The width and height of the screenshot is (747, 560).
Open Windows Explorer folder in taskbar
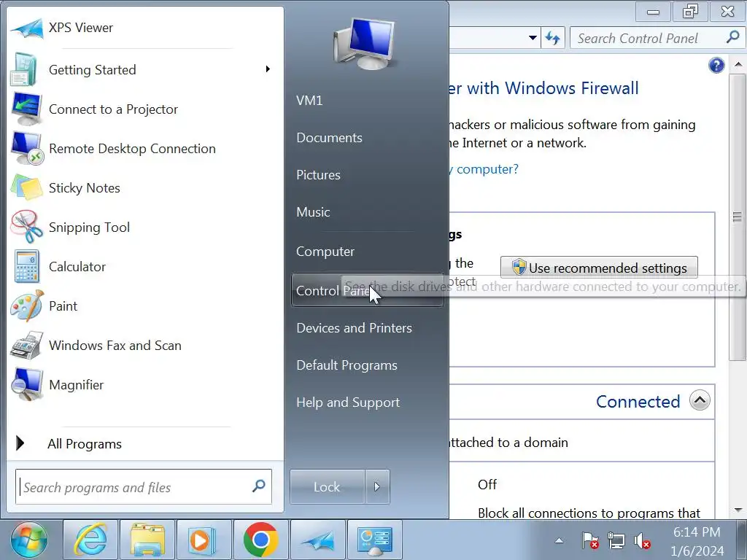[147, 540]
